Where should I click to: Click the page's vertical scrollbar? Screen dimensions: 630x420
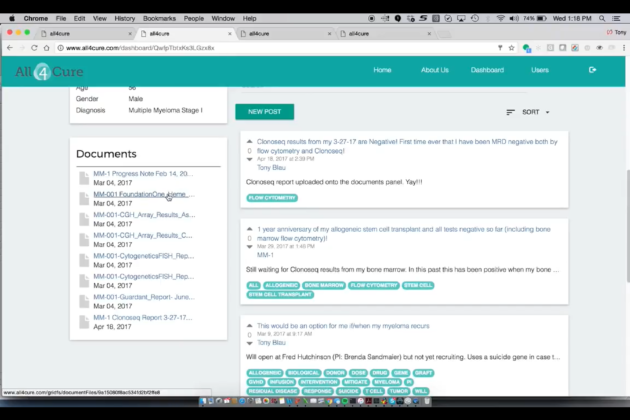click(627, 226)
